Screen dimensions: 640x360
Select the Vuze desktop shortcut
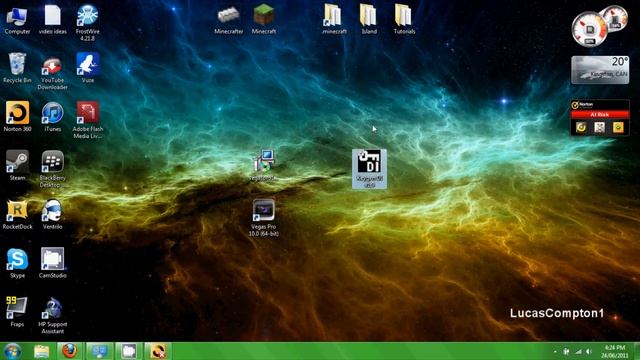click(x=88, y=68)
